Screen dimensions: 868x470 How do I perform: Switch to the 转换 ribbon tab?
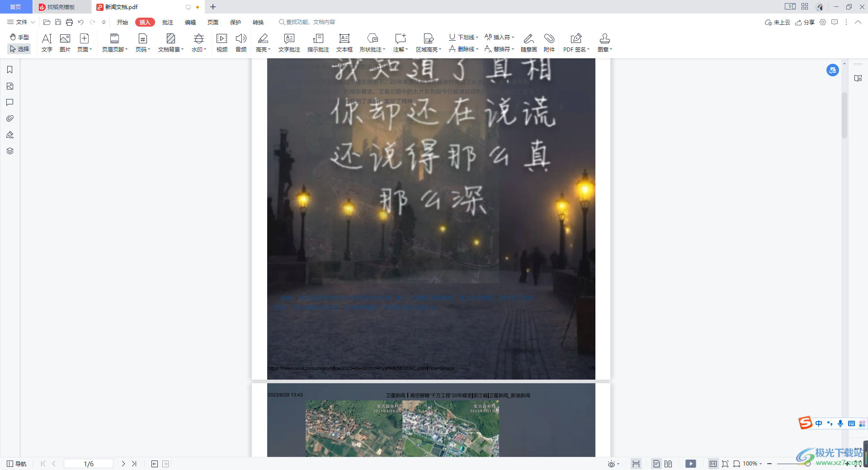258,22
